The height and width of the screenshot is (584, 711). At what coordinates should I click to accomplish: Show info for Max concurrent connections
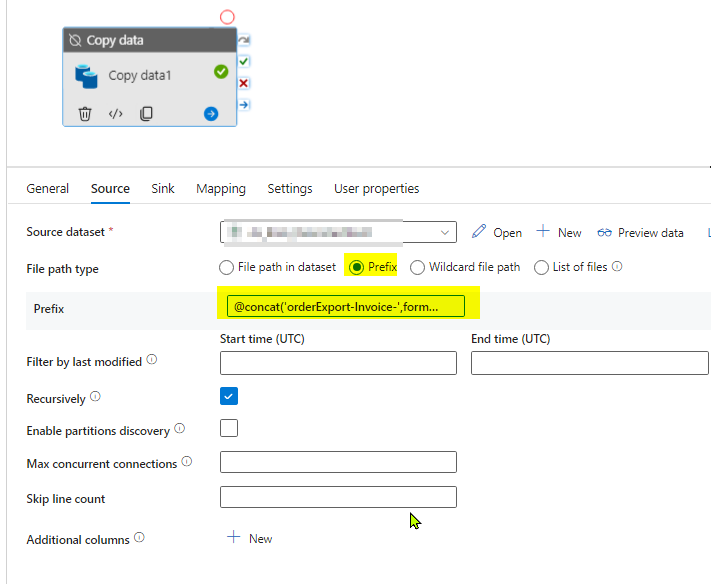pyautogui.click(x=187, y=461)
